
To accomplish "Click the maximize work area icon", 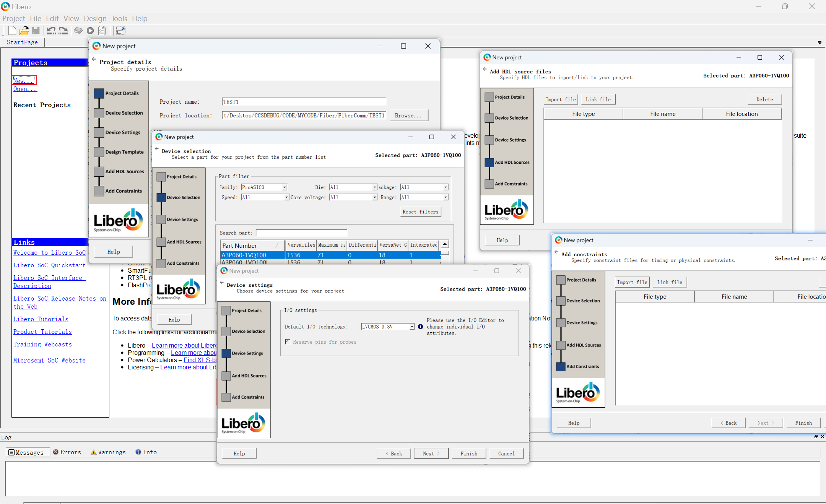I will [x=121, y=31].
